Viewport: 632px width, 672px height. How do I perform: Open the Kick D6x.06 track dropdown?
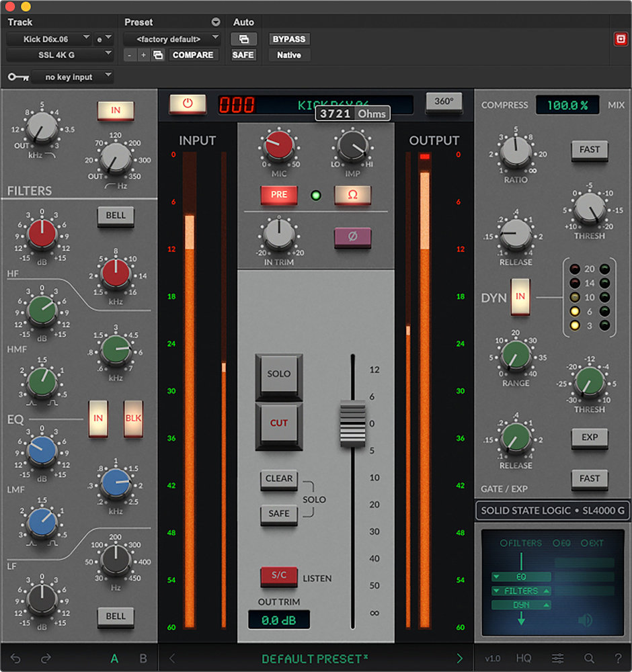pyautogui.click(x=49, y=39)
